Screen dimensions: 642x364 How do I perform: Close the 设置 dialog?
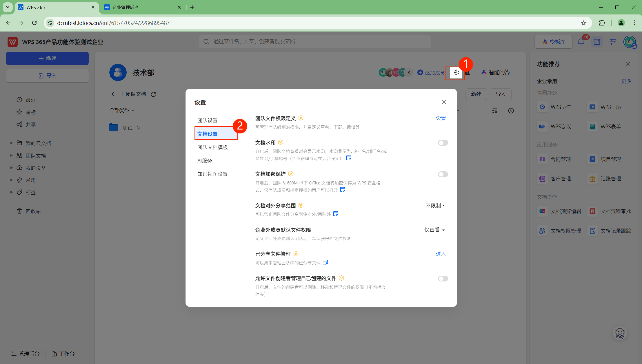point(444,102)
